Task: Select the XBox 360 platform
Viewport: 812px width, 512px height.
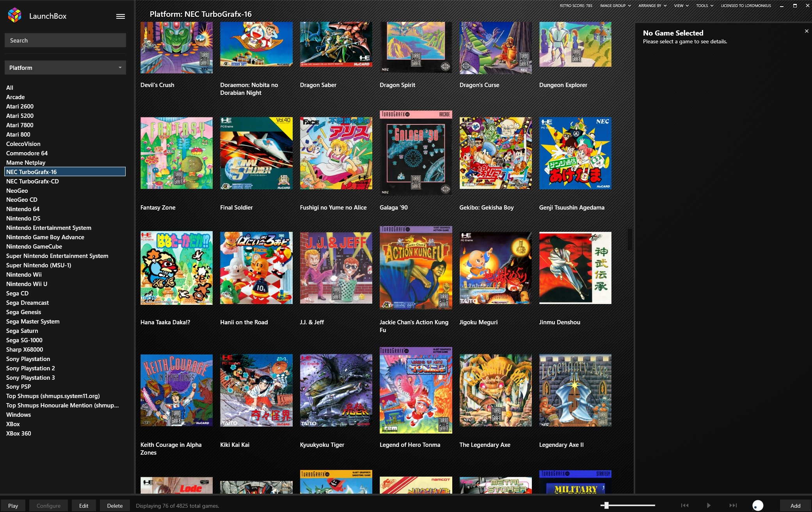Action: [18, 434]
